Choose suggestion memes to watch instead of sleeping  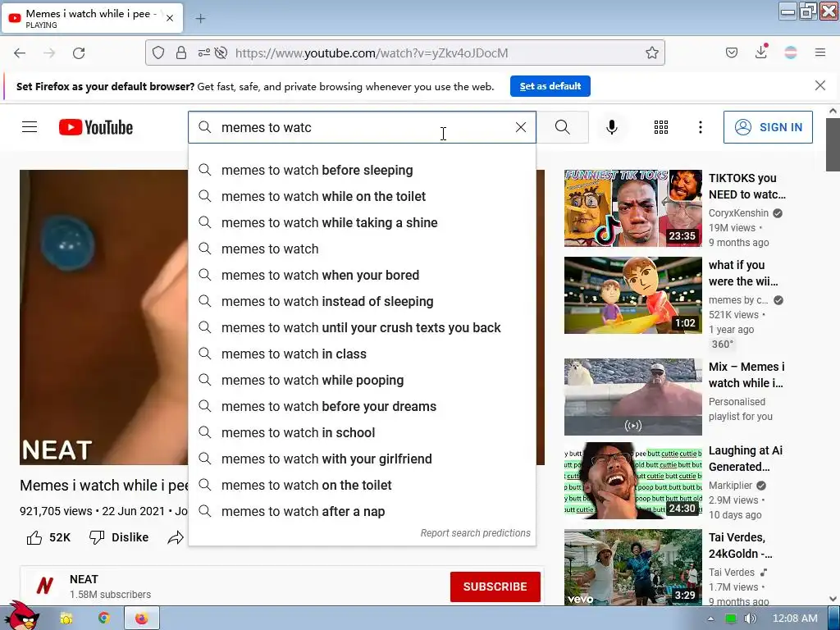pyautogui.click(x=362, y=301)
